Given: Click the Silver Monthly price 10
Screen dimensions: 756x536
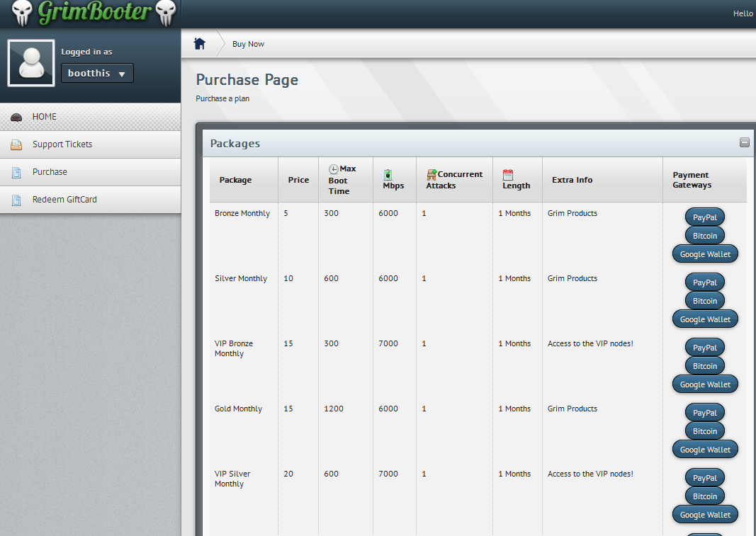Looking at the screenshot, I should tap(288, 278).
